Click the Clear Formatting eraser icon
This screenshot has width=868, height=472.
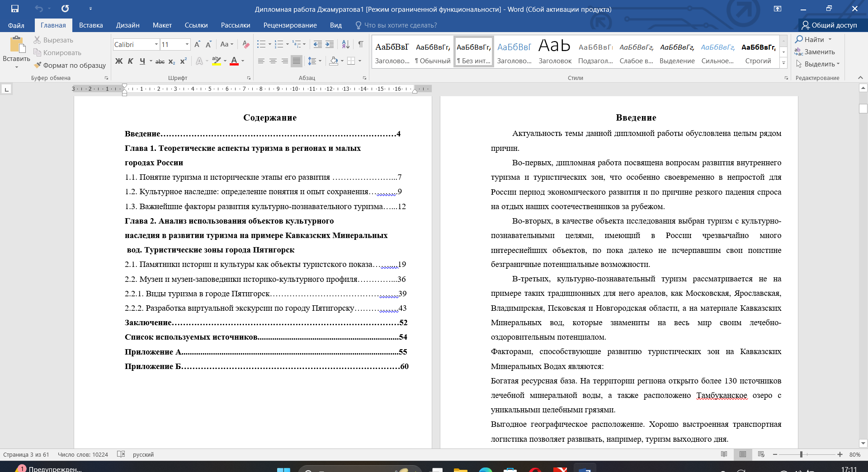tap(245, 44)
